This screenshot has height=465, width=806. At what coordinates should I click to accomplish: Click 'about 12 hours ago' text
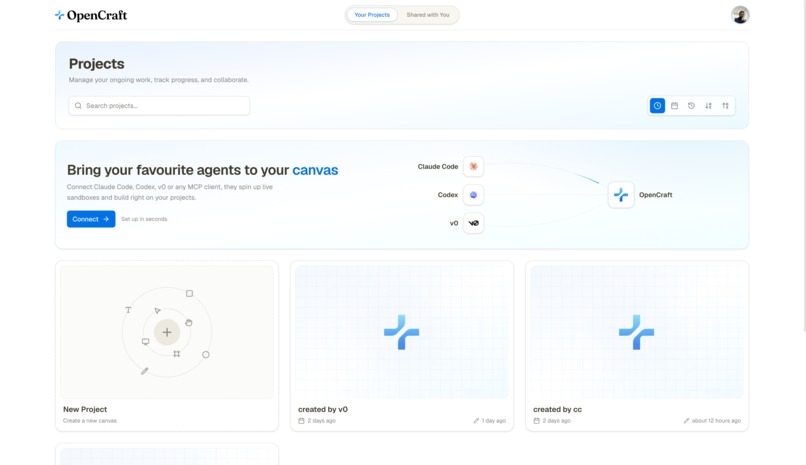point(716,421)
